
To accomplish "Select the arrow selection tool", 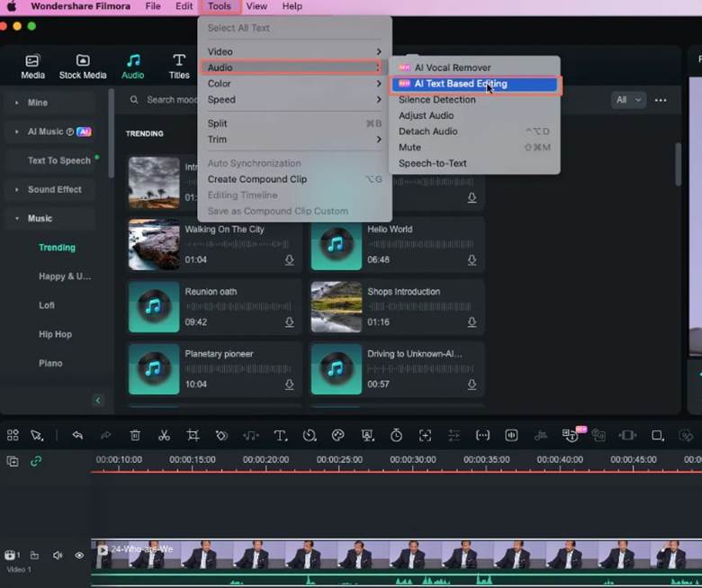I will point(37,435).
